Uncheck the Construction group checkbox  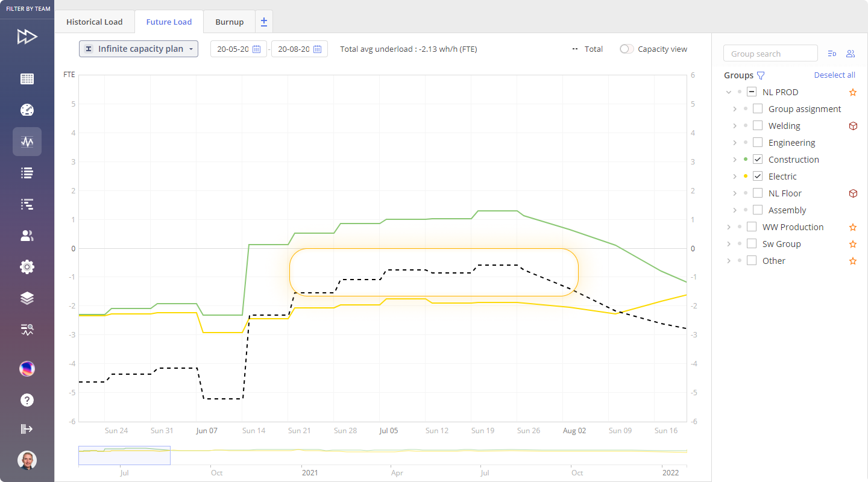(x=758, y=160)
